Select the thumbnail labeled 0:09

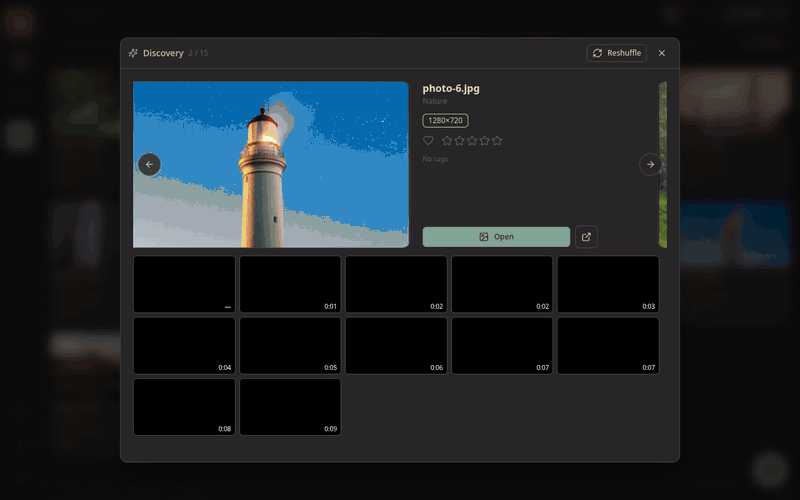coord(290,407)
